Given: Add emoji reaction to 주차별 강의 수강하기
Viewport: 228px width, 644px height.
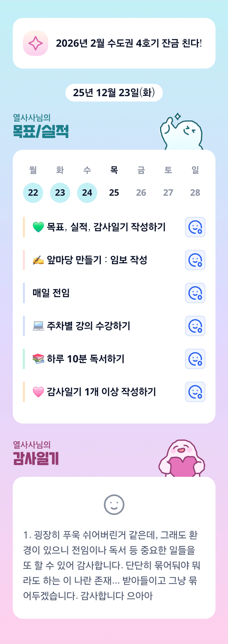Looking at the screenshot, I should (x=195, y=326).
